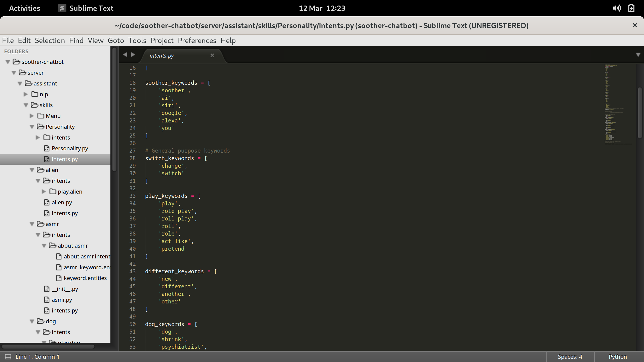Viewport: 644px width, 362px height.
Task: Click on Personality.py file in sidebar
Action: point(70,148)
